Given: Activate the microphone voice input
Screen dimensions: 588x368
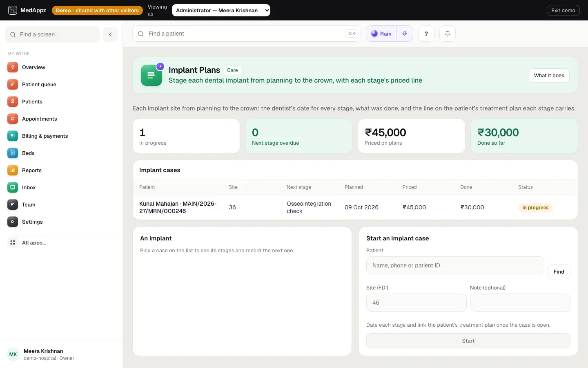Looking at the screenshot, I should (405, 34).
